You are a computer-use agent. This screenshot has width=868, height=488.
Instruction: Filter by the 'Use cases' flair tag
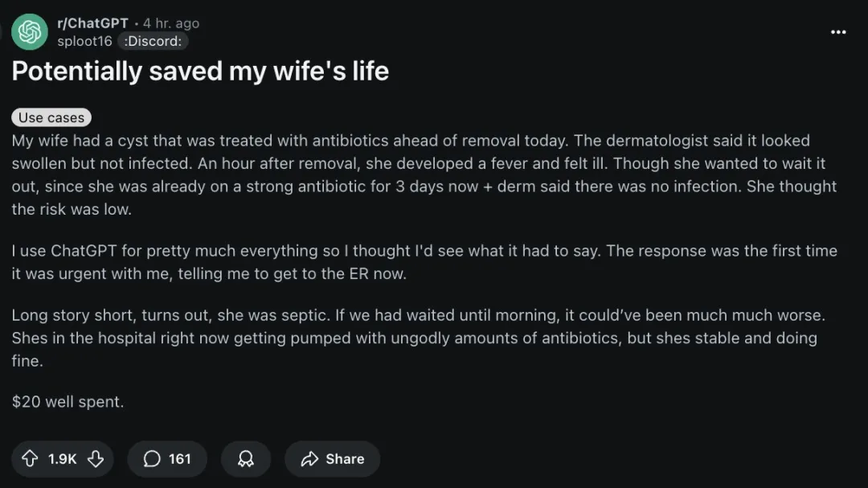point(51,117)
